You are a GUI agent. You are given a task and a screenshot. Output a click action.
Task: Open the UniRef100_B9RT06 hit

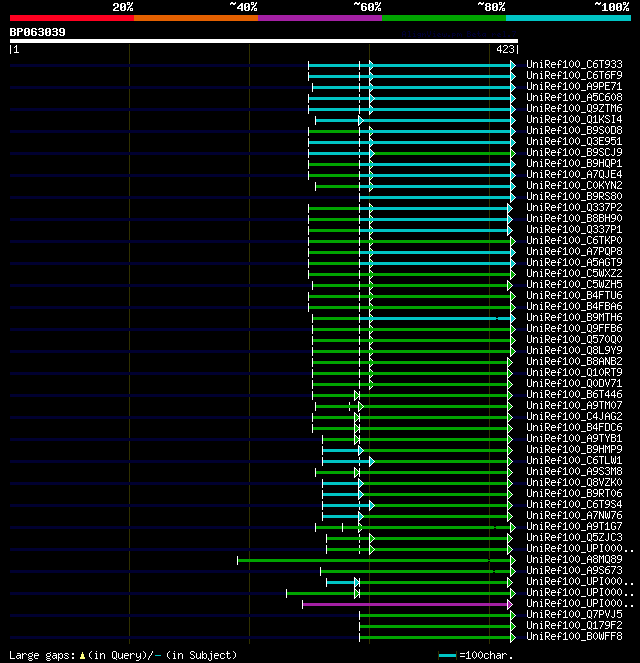[574, 493]
